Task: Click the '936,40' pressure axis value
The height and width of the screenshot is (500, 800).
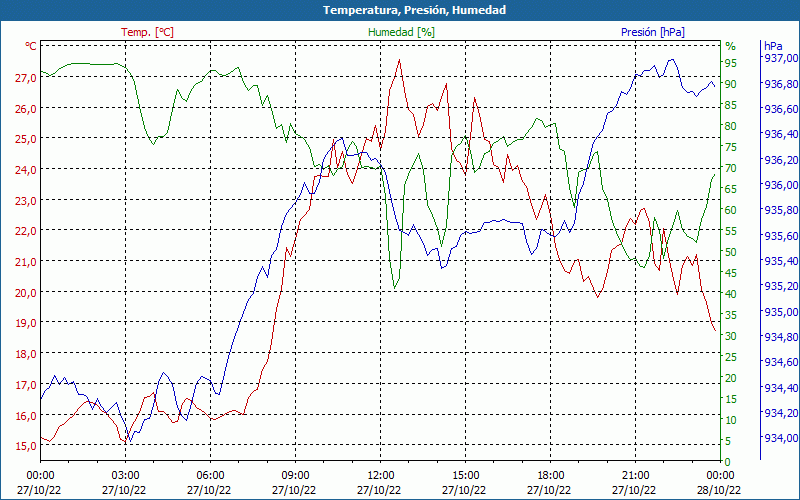Action: 781,134
